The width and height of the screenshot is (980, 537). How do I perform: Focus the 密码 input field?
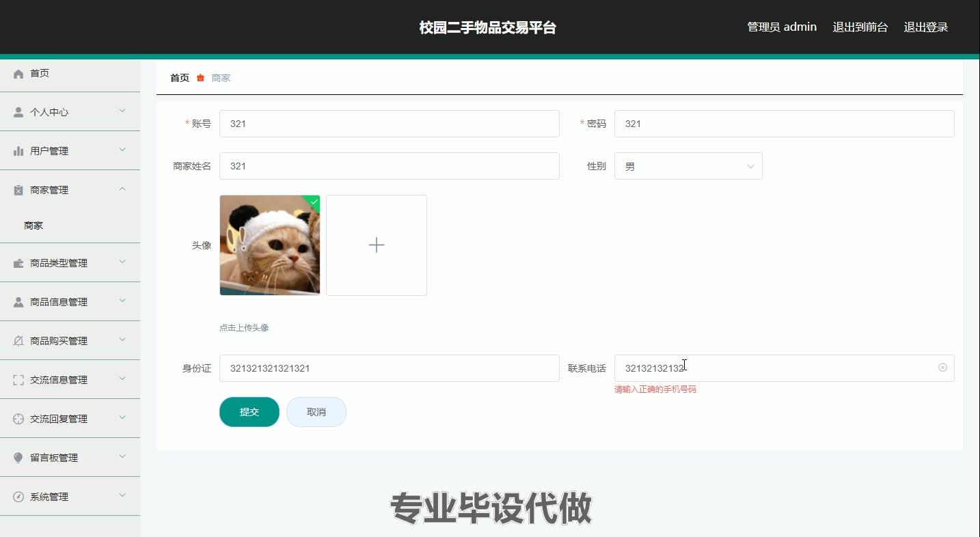(785, 124)
